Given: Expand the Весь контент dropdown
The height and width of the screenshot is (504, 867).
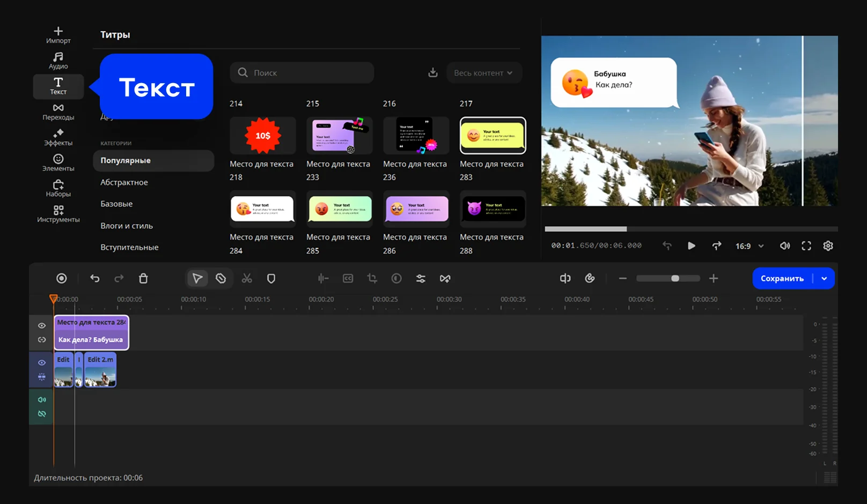Looking at the screenshot, I should 483,73.
